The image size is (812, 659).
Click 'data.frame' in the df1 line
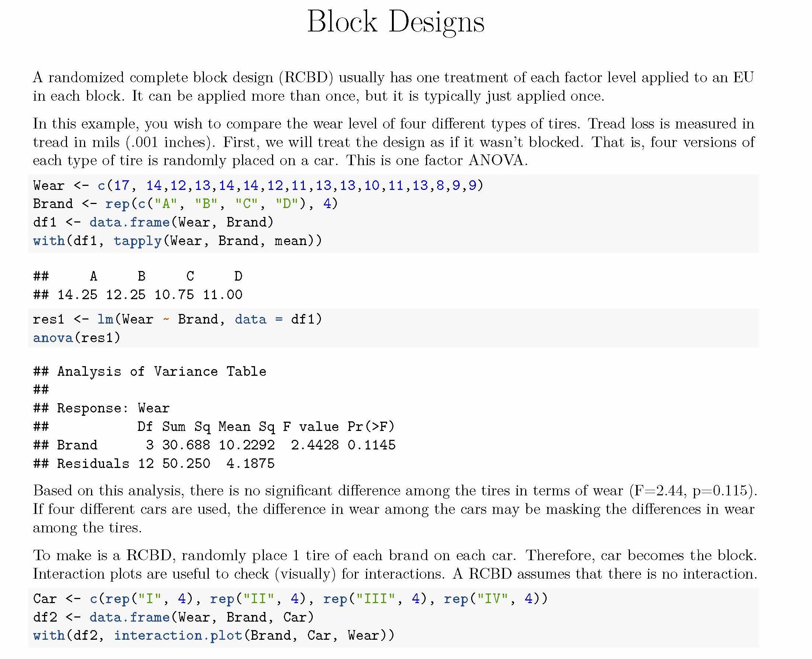tap(130, 222)
